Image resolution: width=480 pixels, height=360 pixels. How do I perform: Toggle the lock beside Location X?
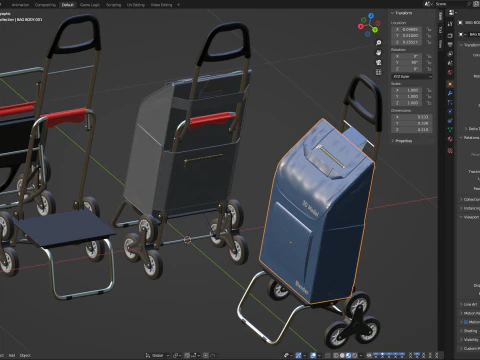coord(429,29)
